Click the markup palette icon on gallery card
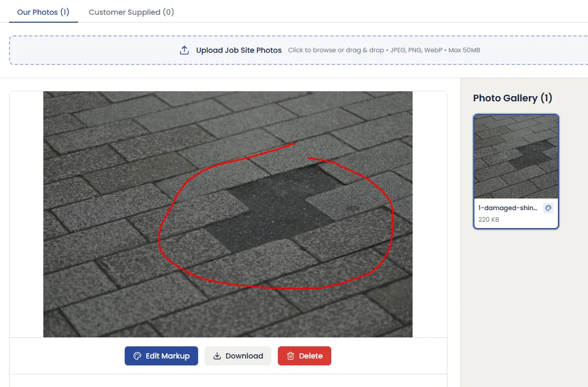The image size is (588, 387). click(548, 208)
